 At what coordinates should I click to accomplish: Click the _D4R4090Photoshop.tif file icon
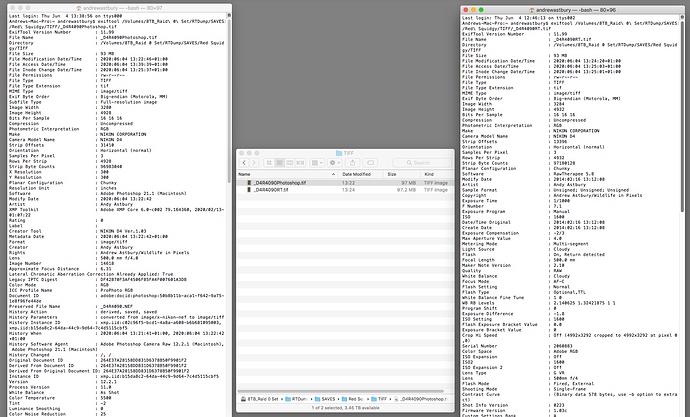click(x=249, y=183)
